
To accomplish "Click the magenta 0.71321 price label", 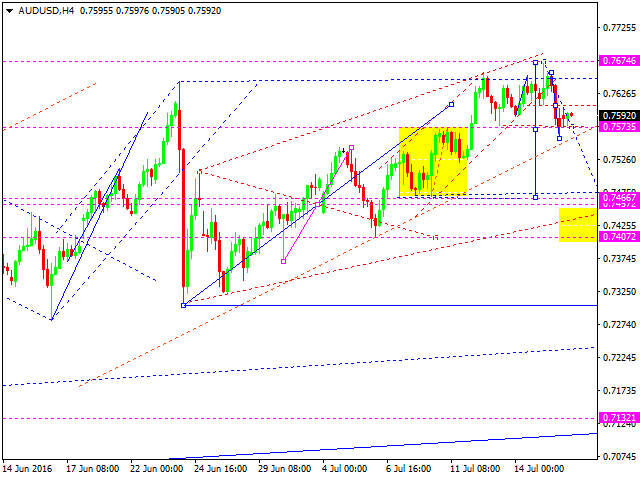I will (x=619, y=418).
